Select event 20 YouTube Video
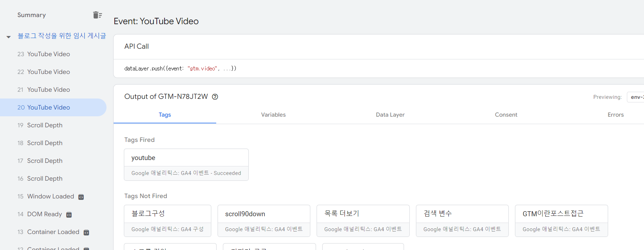The width and height of the screenshot is (644, 250). pyautogui.click(x=53, y=107)
